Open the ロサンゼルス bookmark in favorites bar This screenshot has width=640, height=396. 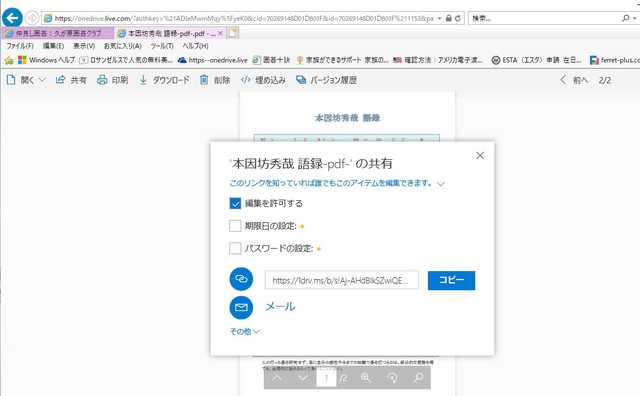(x=126, y=60)
